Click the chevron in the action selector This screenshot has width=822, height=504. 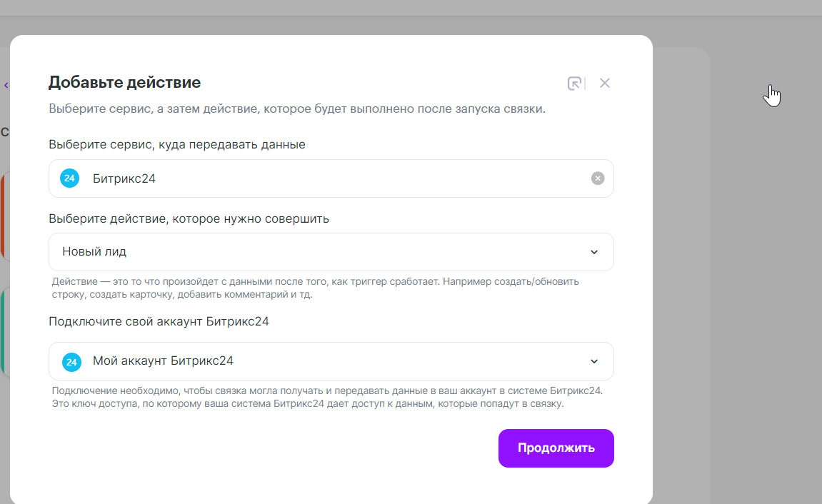tap(594, 252)
